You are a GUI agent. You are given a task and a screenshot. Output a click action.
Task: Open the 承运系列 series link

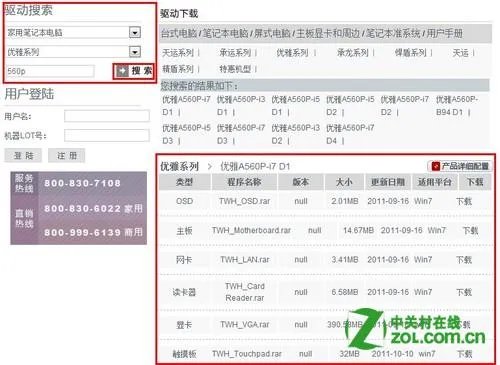coord(235,53)
